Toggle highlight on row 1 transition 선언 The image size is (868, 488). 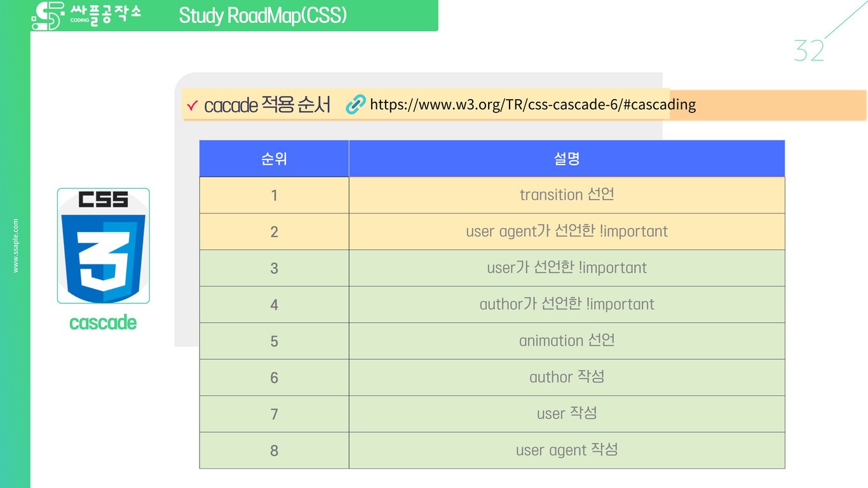point(566,194)
